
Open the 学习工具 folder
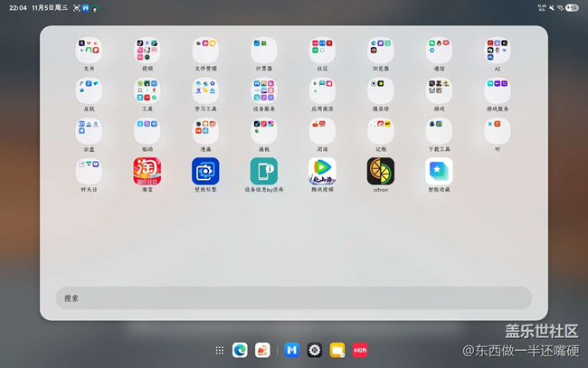(205, 90)
